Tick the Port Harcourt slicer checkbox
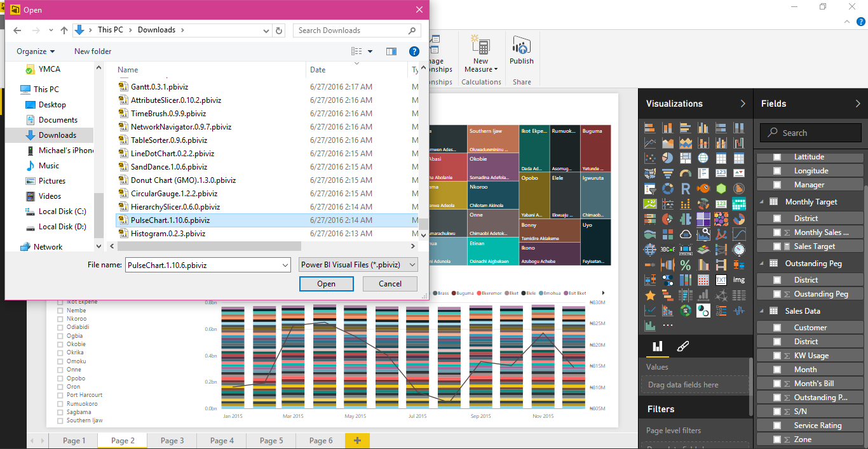This screenshot has height=449, width=868. coord(60,395)
